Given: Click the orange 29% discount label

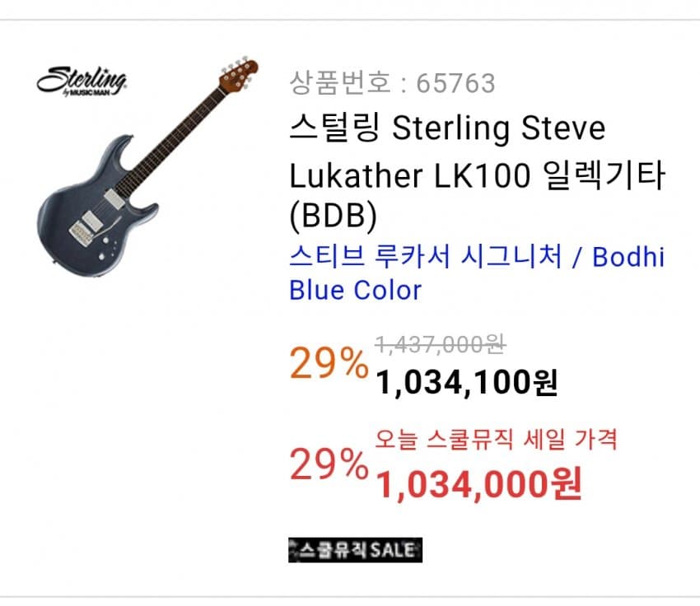Looking at the screenshot, I should (329, 363).
